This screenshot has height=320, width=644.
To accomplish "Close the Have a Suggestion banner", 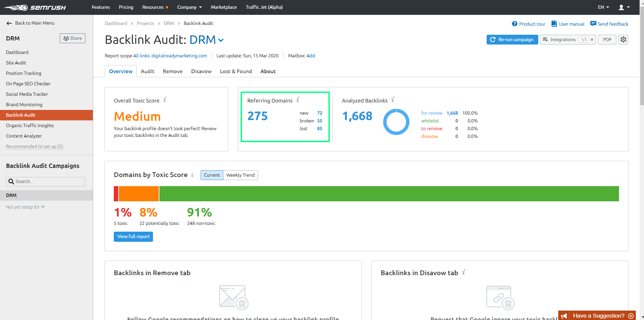I will 631,316.
